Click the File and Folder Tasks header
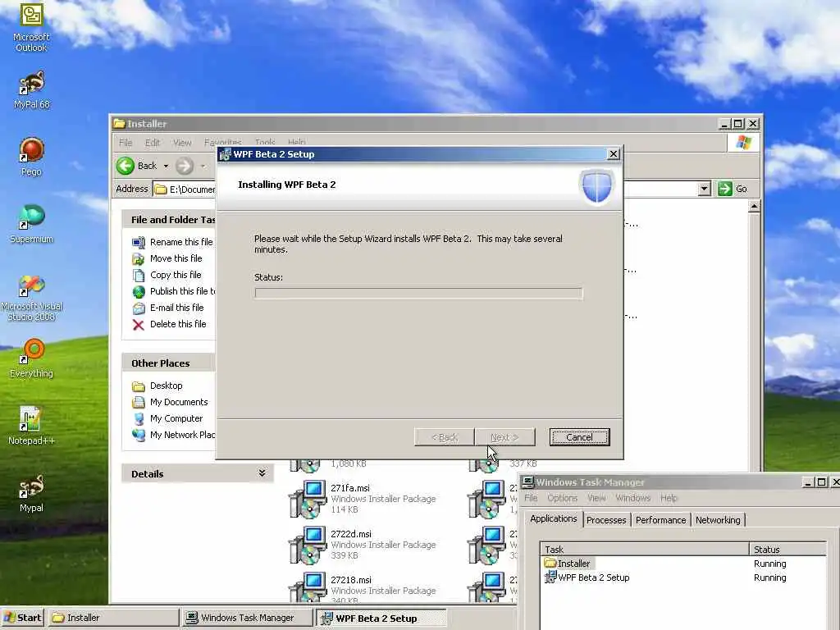The height and width of the screenshot is (630, 840). (169, 220)
